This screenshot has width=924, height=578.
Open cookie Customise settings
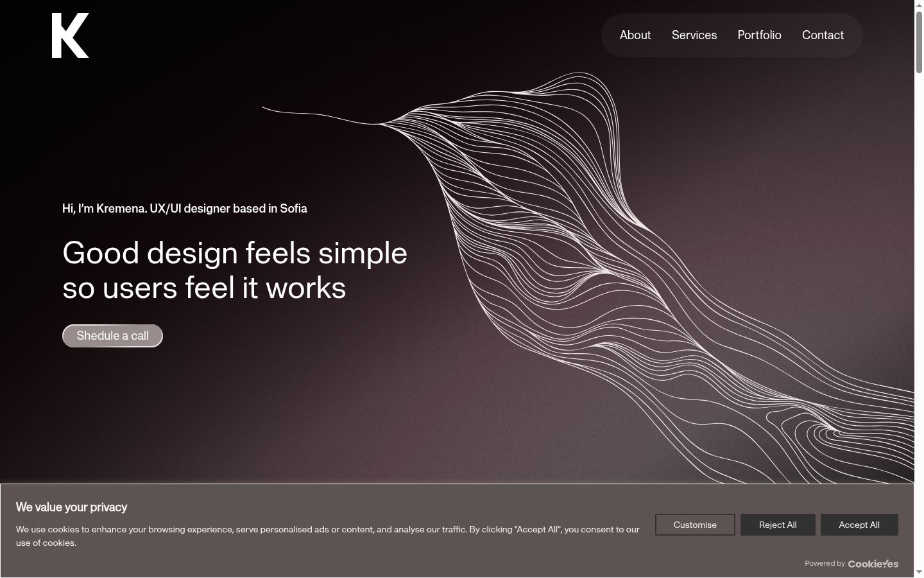coord(695,525)
